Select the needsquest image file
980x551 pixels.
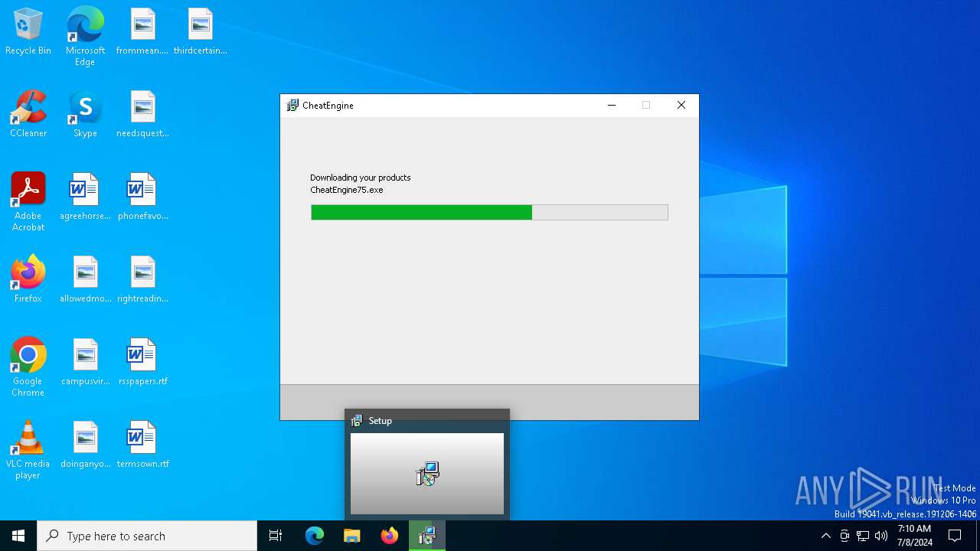(x=142, y=114)
